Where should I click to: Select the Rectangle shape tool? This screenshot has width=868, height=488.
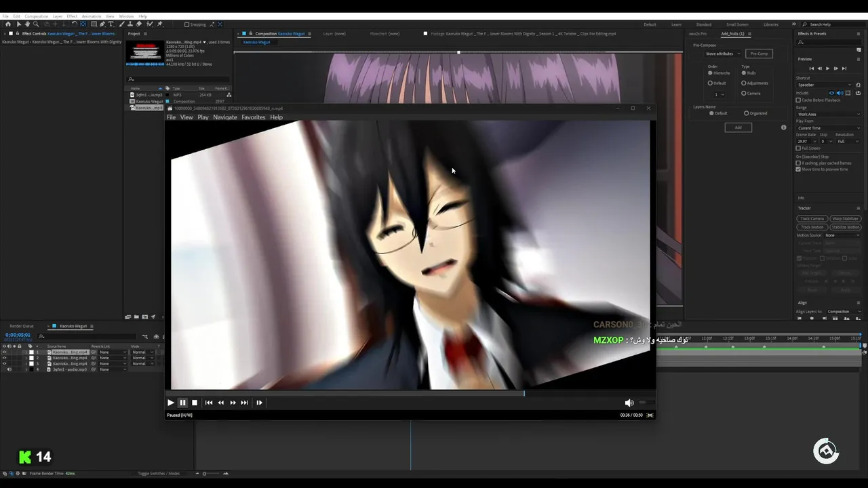pos(94,24)
